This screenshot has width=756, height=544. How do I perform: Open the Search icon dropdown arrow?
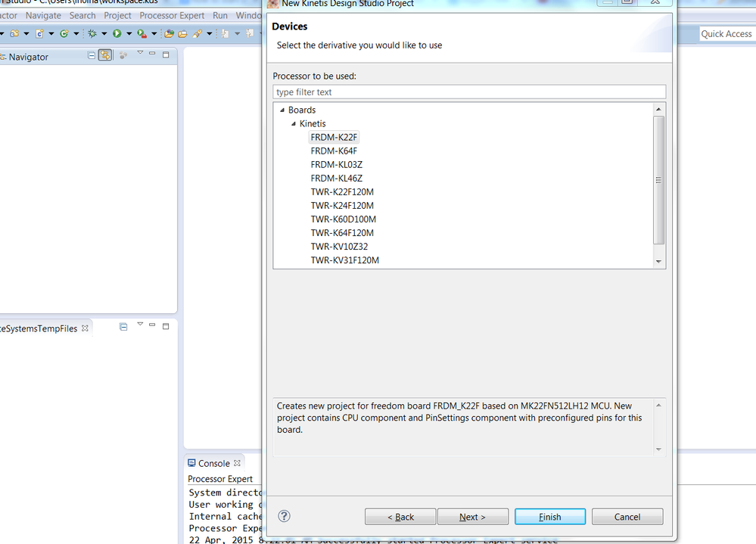(210, 34)
